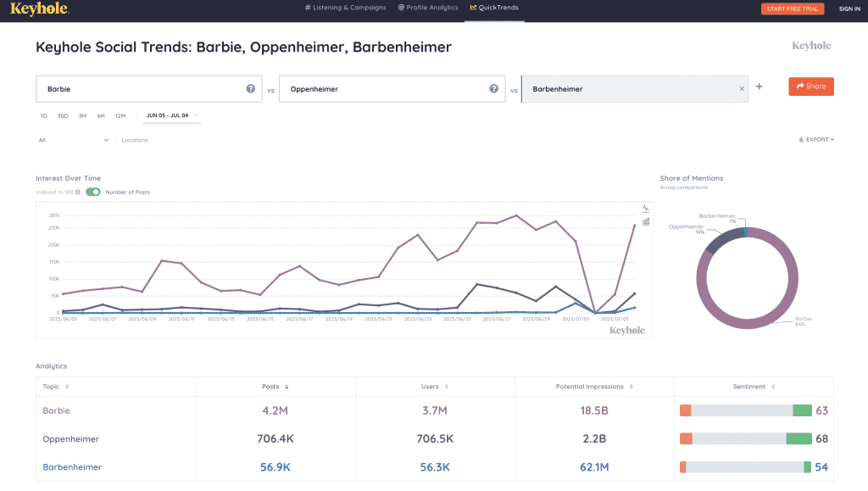This screenshot has width=868, height=491.
Task: Open the All filter dropdown
Action: [x=73, y=140]
